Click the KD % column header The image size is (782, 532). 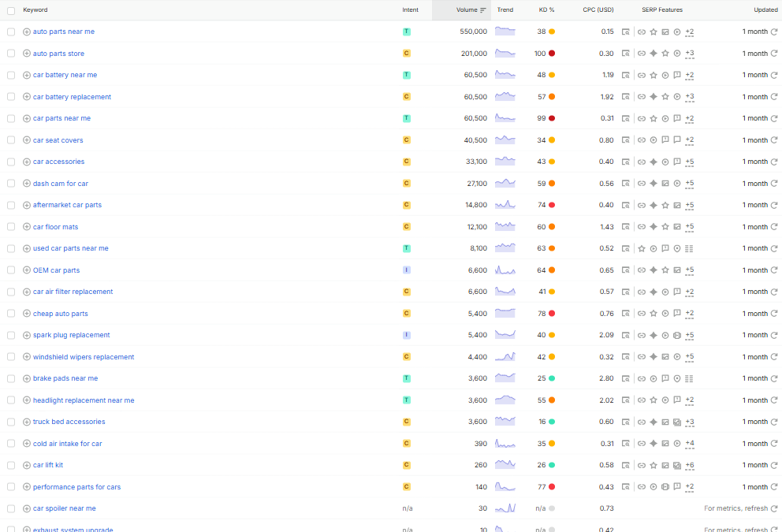click(x=546, y=10)
